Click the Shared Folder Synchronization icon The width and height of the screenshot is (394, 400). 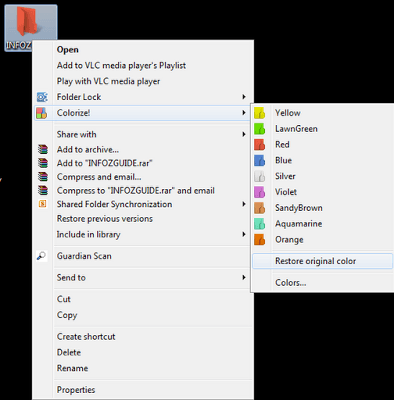click(42, 204)
